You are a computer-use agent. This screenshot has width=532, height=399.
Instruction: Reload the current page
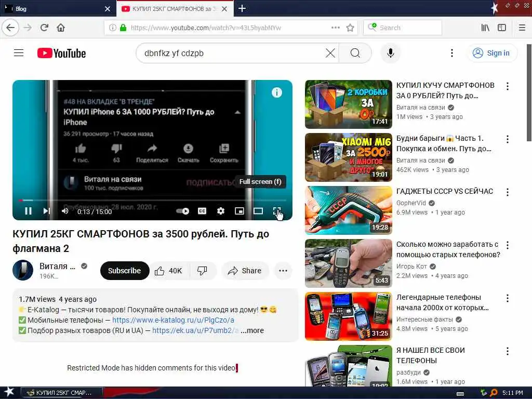44,28
